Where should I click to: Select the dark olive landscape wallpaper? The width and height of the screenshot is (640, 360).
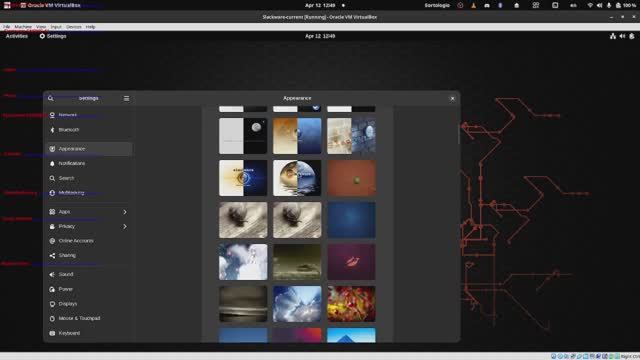pyautogui.click(x=297, y=262)
